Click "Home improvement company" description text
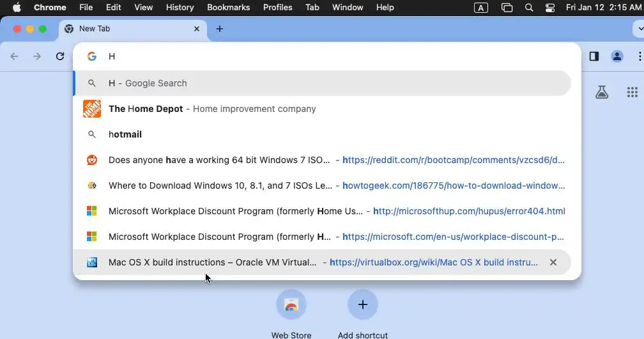The width and height of the screenshot is (644, 339). [x=254, y=109]
